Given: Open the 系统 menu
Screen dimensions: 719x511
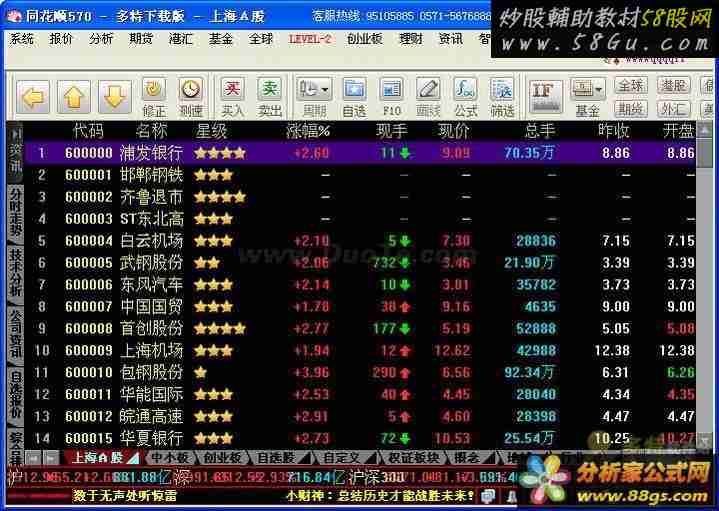Looking at the screenshot, I should click(x=21, y=39).
